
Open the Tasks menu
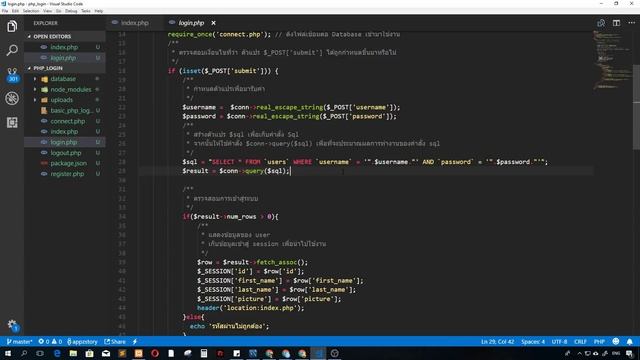(86, 11)
